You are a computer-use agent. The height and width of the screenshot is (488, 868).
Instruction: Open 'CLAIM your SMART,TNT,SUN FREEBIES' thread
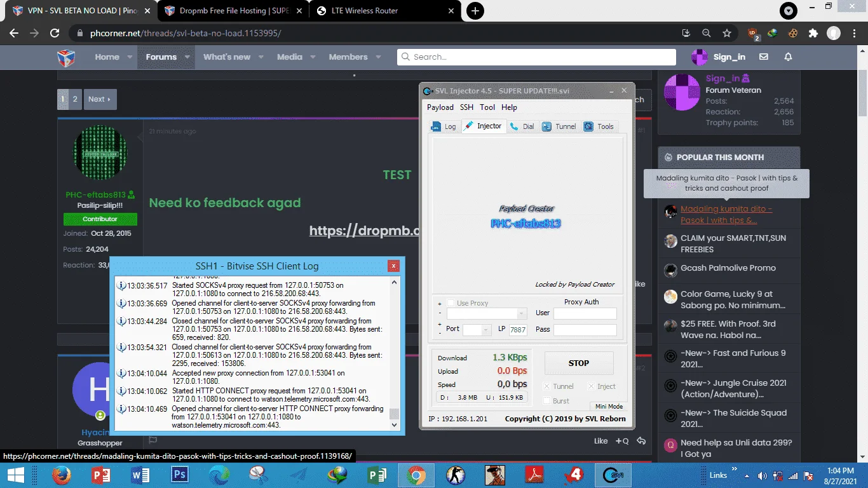pyautogui.click(x=733, y=243)
